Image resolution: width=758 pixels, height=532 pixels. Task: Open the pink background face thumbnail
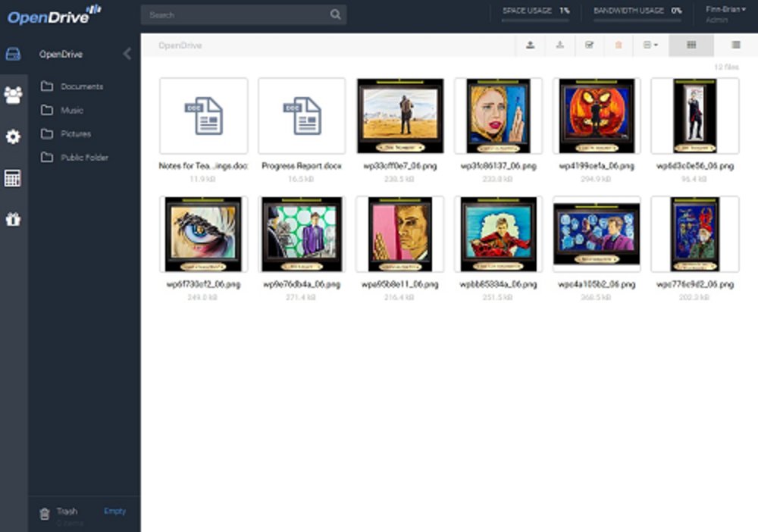point(400,234)
